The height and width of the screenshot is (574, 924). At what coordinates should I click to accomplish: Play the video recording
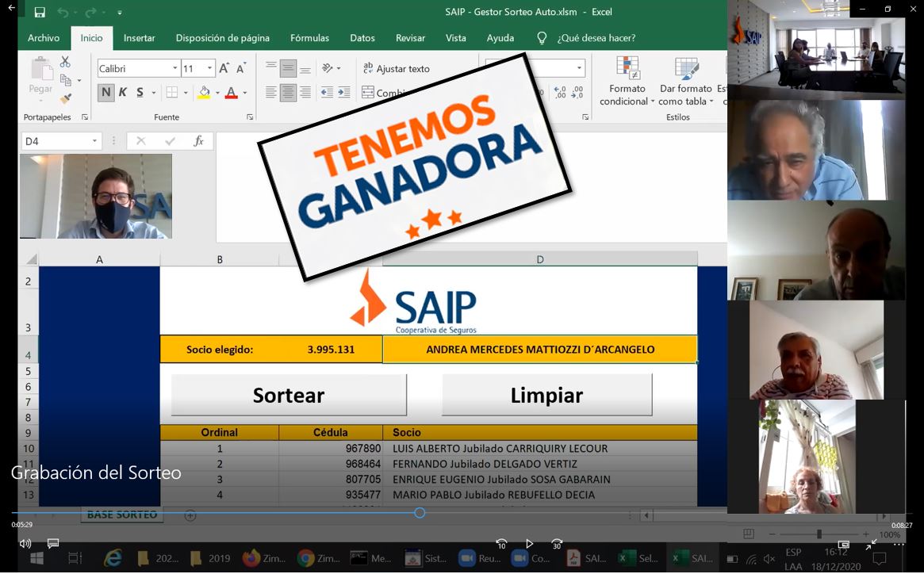[x=529, y=544]
